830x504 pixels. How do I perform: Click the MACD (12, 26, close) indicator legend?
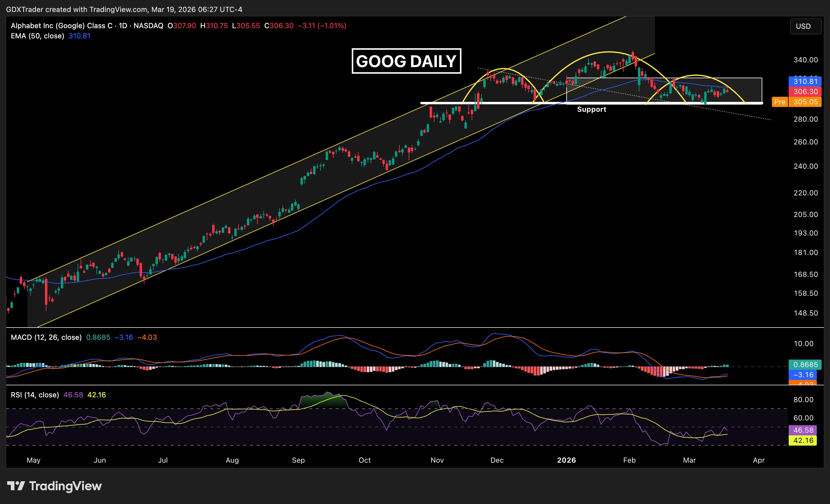point(46,337)
